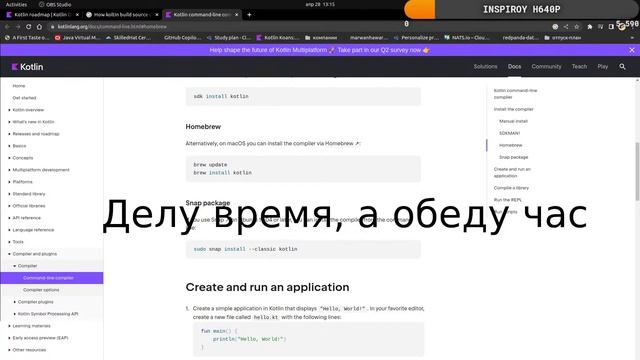Viewport: 640px width, 360px height.
Task: Close the Multiplatform survey banner
Action: click(632, 50)
